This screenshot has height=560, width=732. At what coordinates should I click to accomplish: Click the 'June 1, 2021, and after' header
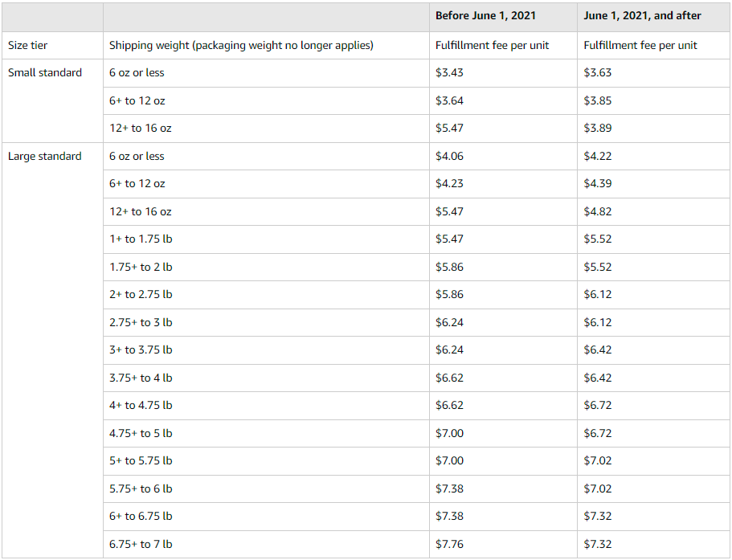point(653,17)
